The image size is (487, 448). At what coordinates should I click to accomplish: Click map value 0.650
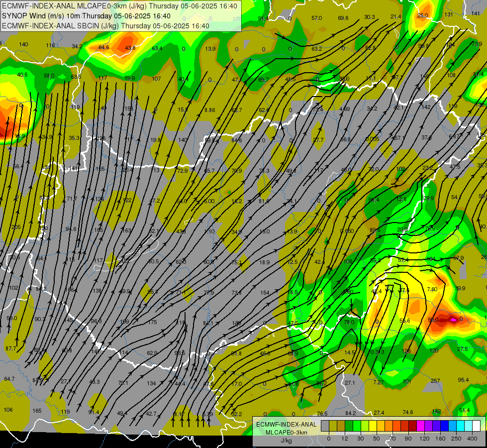[347, 231]
